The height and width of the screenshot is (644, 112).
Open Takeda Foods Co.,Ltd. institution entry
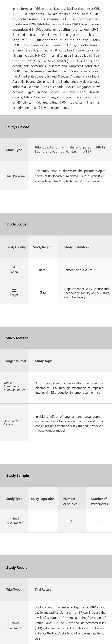79,270
